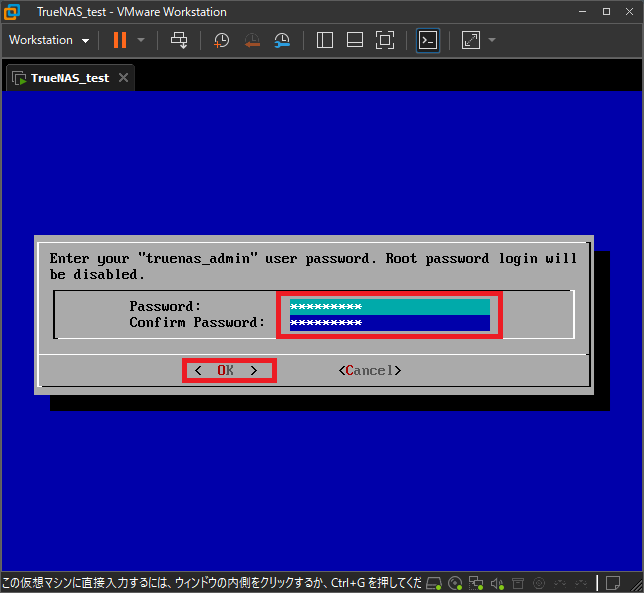The height and width of the screenshot is (593, 644).
Task: Expand the stretch display dropdown arrow
Action: tap(492, 40)
